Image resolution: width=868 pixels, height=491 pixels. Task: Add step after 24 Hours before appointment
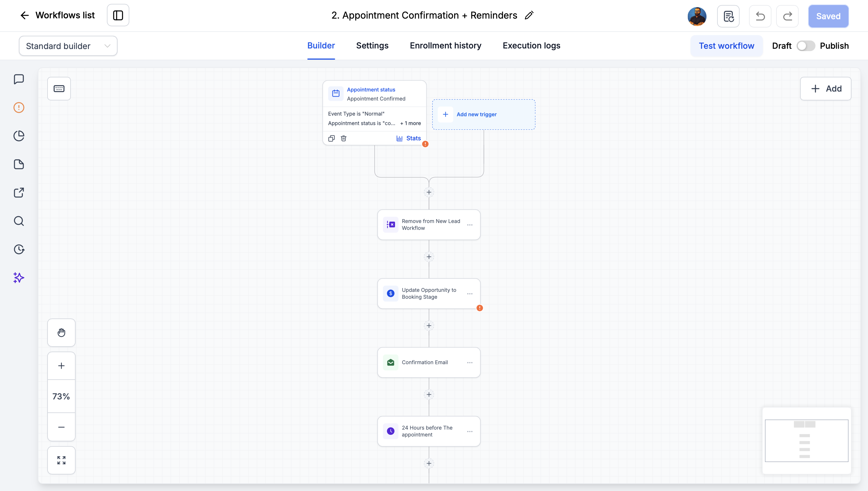tap(429, 463)
